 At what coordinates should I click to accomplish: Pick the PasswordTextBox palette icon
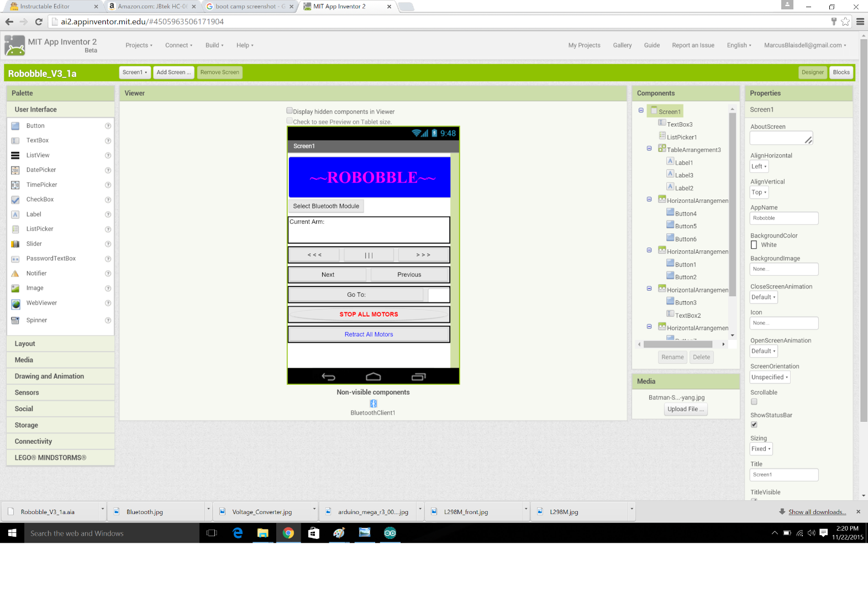tap(15, 259)
